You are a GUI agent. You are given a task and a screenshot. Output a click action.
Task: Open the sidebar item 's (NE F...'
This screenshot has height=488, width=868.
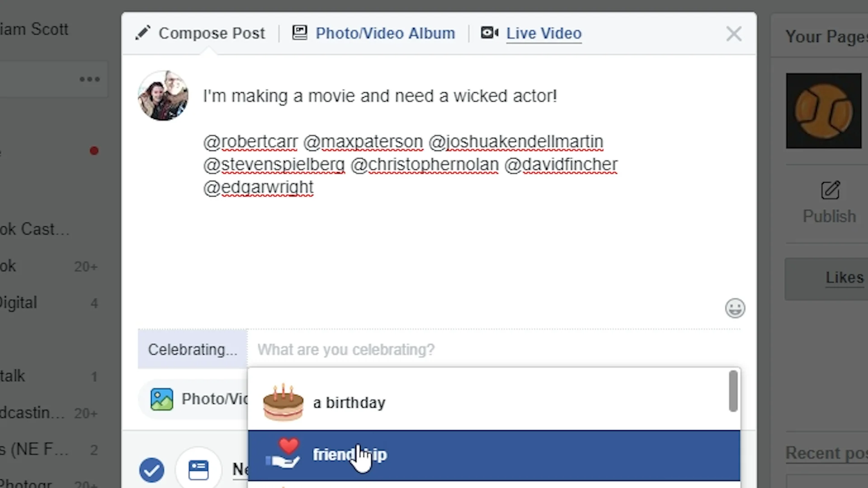(34, 450)
